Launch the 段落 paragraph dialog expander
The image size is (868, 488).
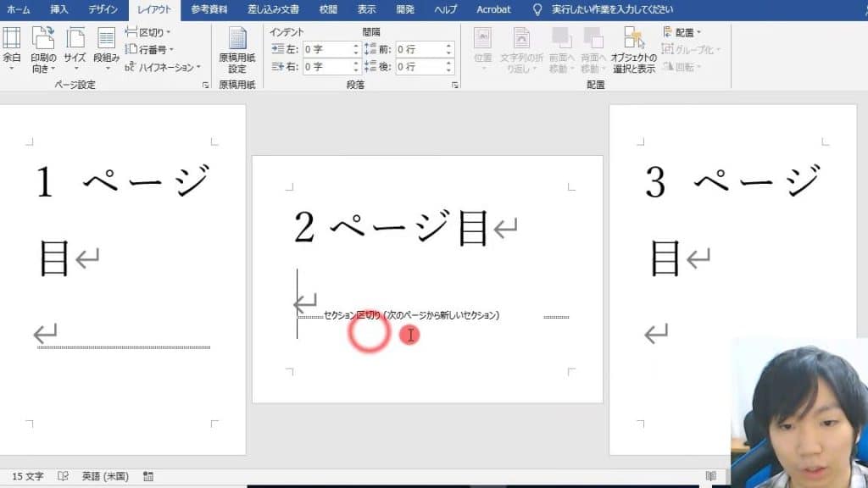455,86
